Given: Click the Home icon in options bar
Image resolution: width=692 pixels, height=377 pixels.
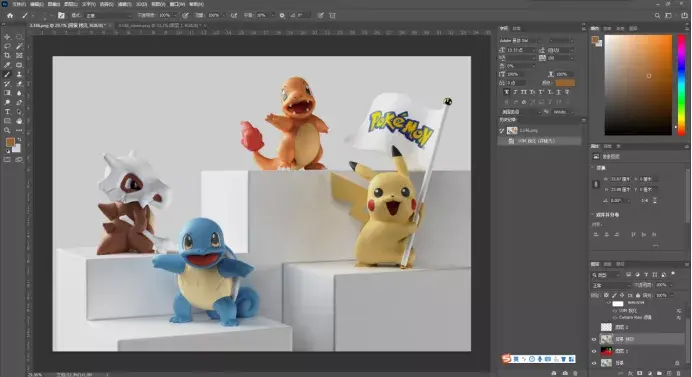Looking at the screenshot, I should [x=10, y=15].
